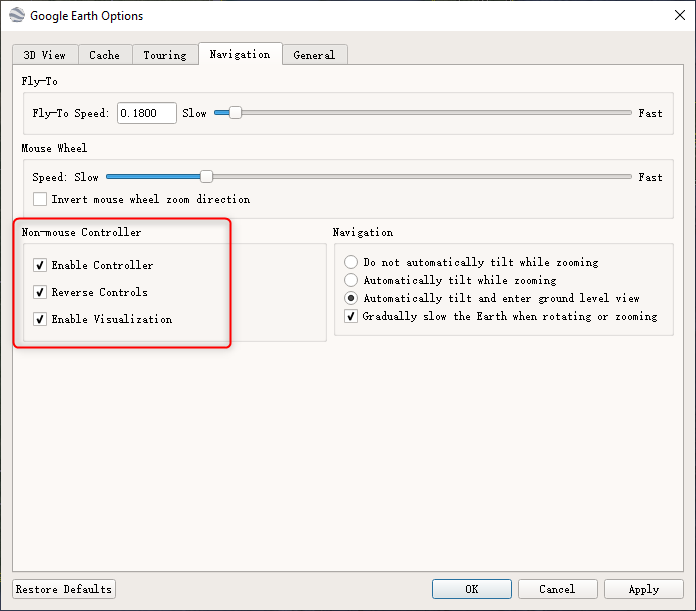This screenshot has height=611, width=696.
Task: Click the Fly-To Speed slider handle
Action: (x=235, y=113)
